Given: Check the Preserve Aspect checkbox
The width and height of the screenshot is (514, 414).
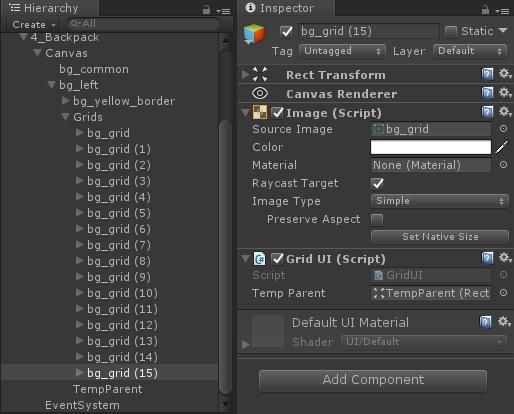Looking at the screenshot, I should tap(377, 220).
